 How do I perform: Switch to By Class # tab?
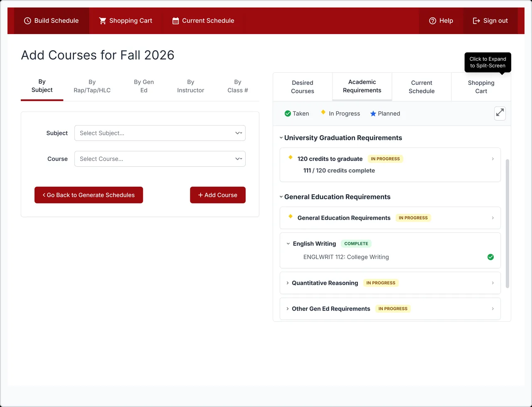[238, 86]
